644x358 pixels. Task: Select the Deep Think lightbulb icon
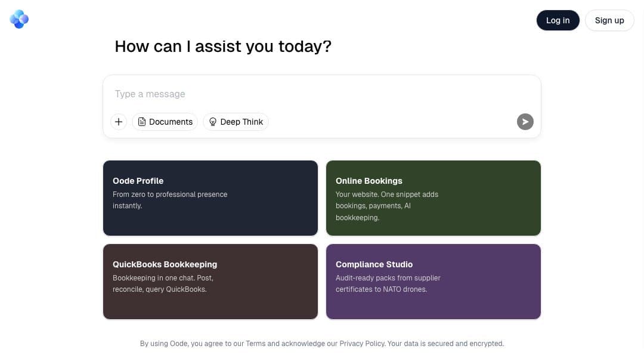213,121
